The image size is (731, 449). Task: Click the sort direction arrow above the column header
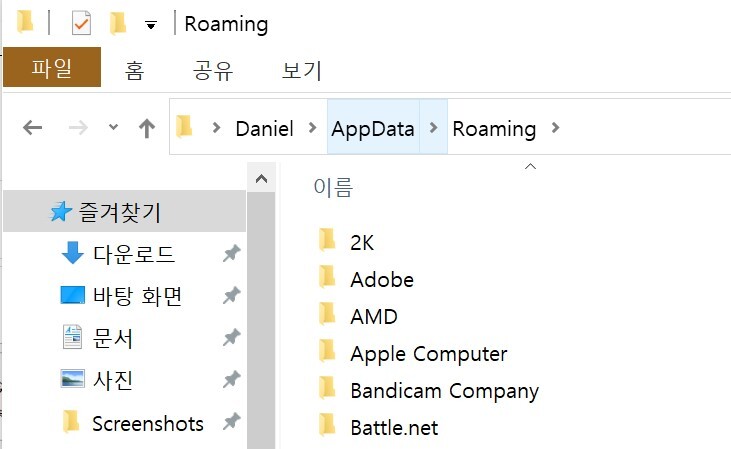[531, 166]
